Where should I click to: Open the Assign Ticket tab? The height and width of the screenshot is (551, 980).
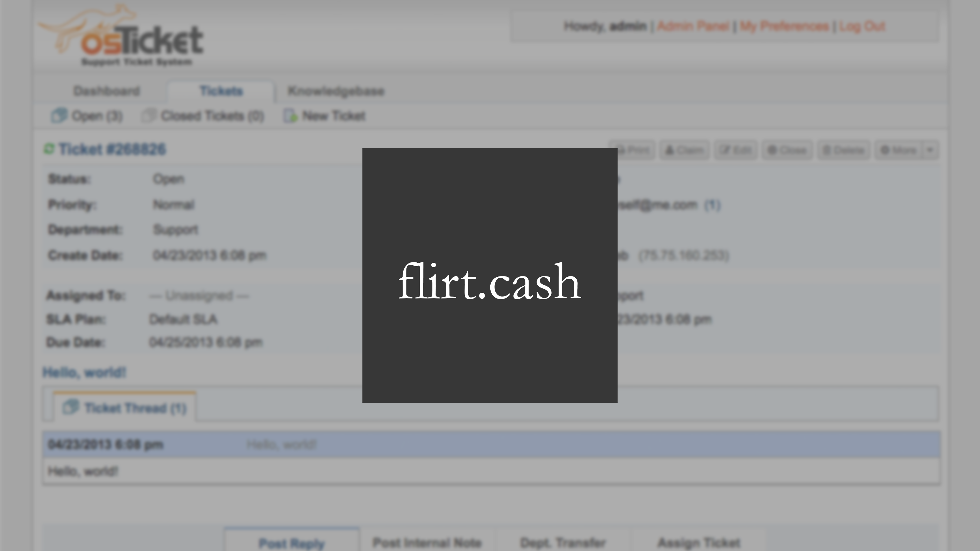pyautogui.click(x=699, y=543)
